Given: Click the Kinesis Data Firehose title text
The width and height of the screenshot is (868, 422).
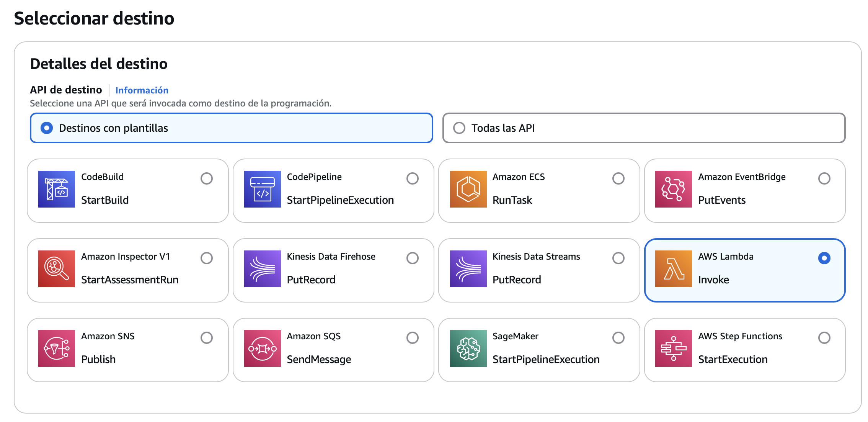Looking at the screenshot, I should coord(331,257).
